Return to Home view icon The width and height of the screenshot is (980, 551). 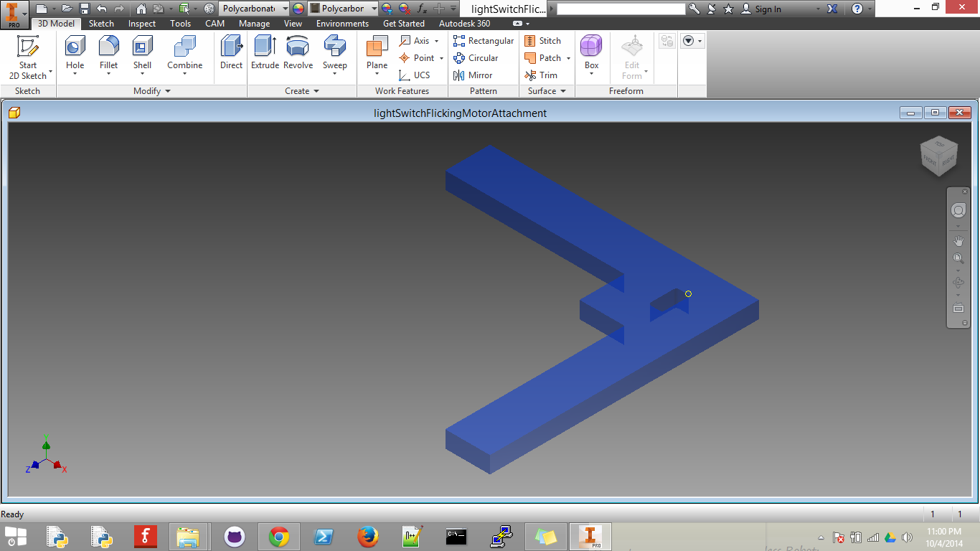pos(141,9)
